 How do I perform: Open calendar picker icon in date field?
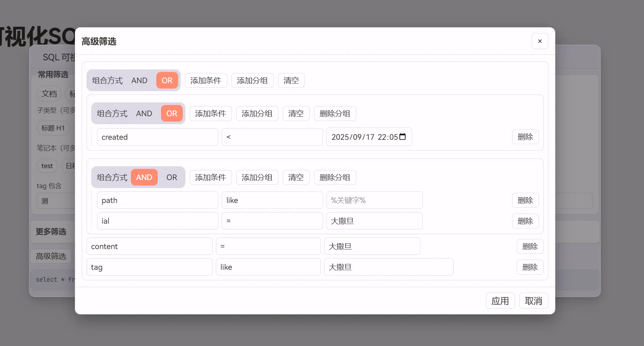point(402,137)
